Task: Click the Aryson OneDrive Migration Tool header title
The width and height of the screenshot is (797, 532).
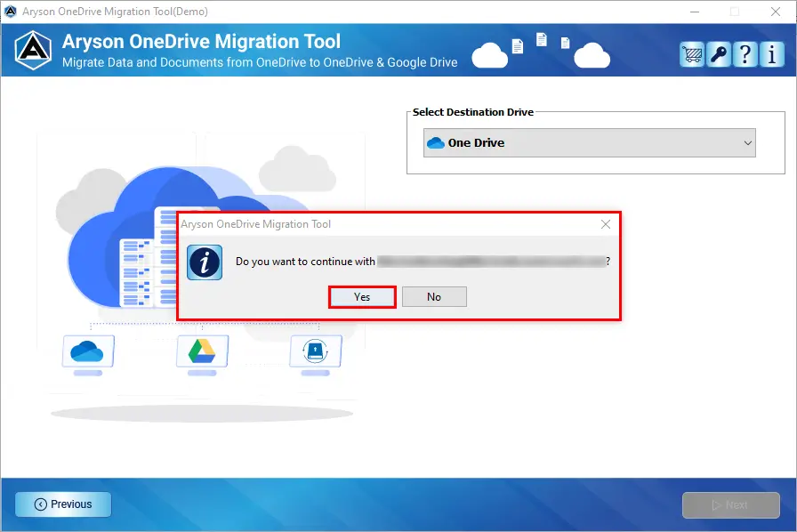Action: click(201, 41)
